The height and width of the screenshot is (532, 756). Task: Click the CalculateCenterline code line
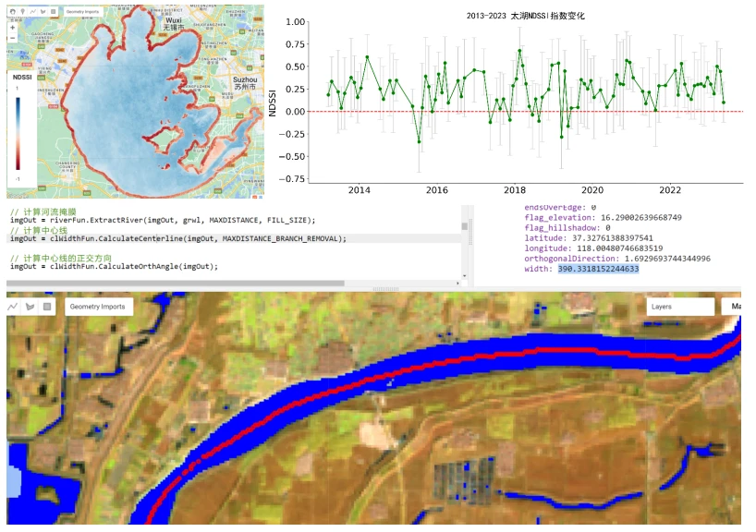pyautogui.click(x=178, y=238)
